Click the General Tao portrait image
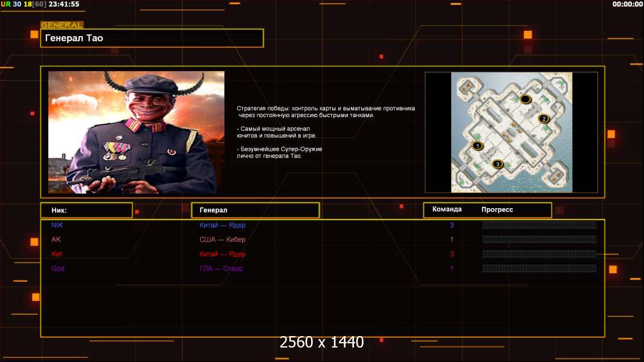 (137, 132)
